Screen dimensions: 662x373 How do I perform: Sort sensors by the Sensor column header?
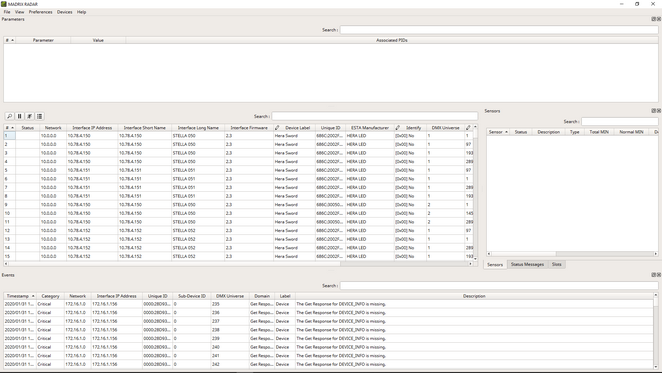pos(498,132)
